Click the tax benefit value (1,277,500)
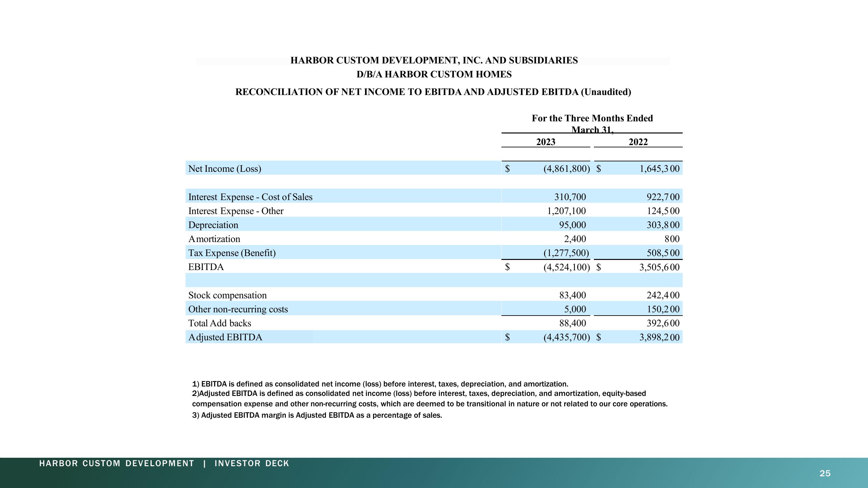 click(566, 253)
